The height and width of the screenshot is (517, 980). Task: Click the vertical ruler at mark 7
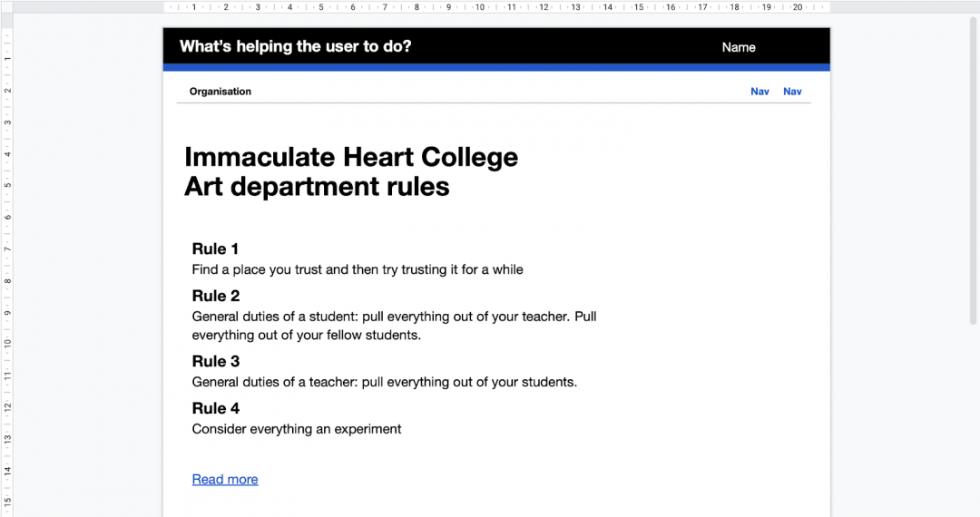click(x=7, y=249)
